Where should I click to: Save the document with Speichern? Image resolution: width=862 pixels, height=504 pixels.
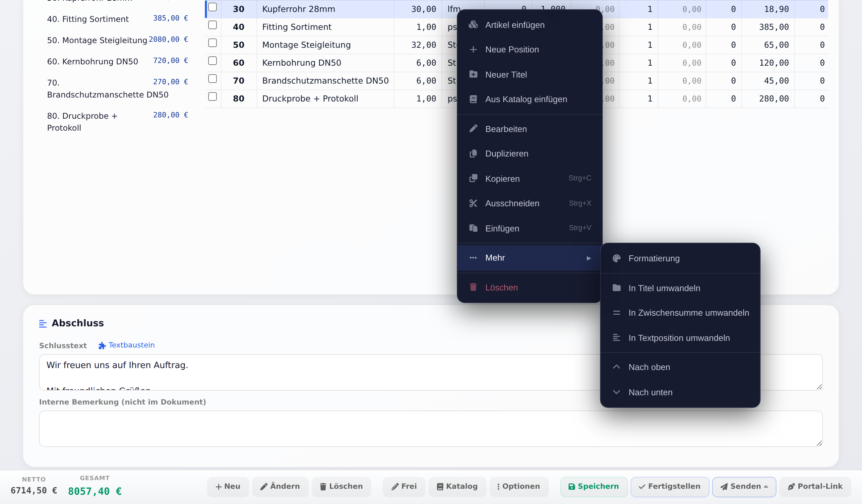(x=594, y=486)
